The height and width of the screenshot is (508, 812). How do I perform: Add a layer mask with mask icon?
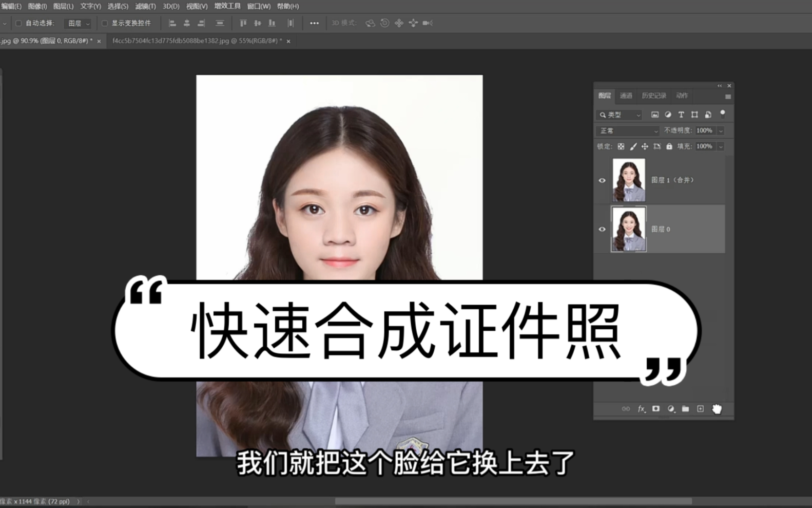coord(656,409)
